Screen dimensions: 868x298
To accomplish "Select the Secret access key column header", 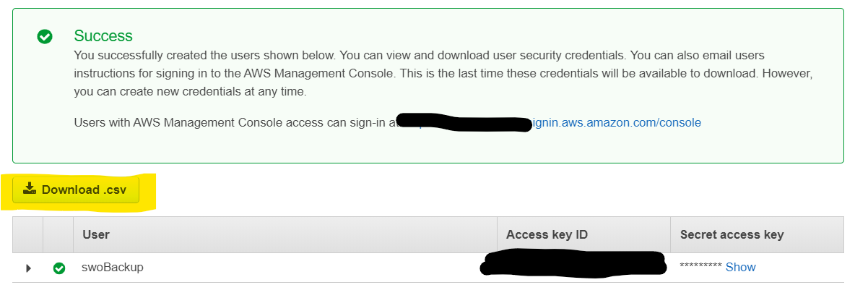I will (x=732, y=234).
